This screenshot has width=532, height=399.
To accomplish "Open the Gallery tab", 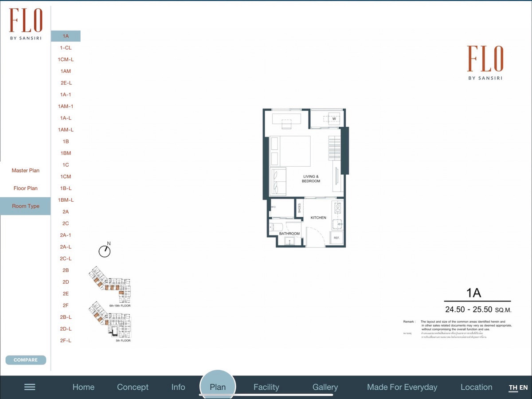I will point(325,387).
